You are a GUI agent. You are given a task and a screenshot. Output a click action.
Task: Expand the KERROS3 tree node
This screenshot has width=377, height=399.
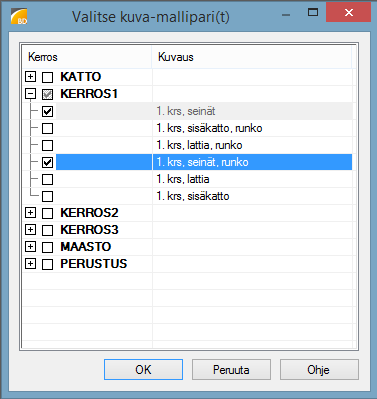[30, 230]
